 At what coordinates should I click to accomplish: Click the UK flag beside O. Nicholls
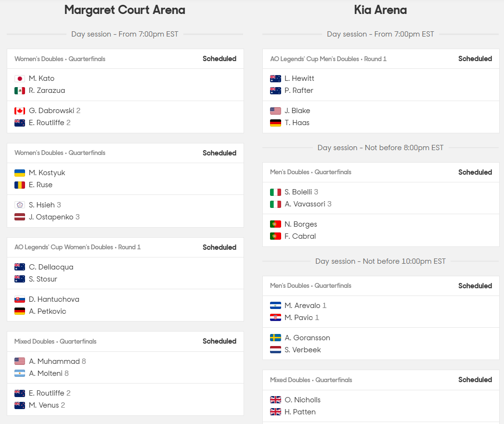coord(275,400)
